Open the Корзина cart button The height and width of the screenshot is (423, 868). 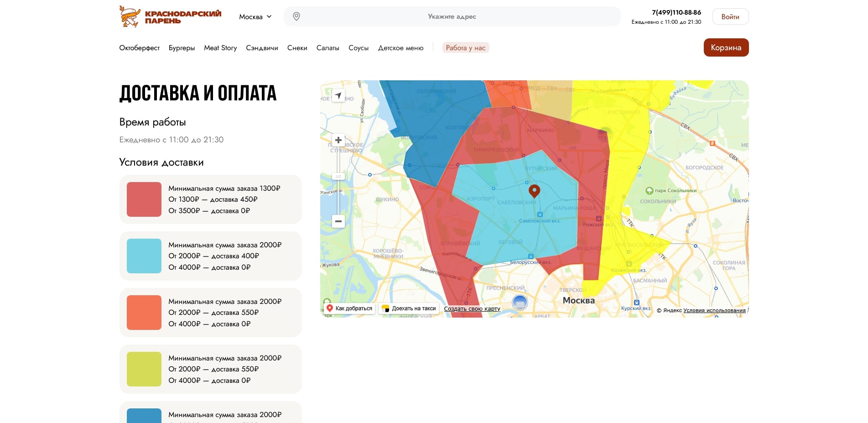point(726,47)
